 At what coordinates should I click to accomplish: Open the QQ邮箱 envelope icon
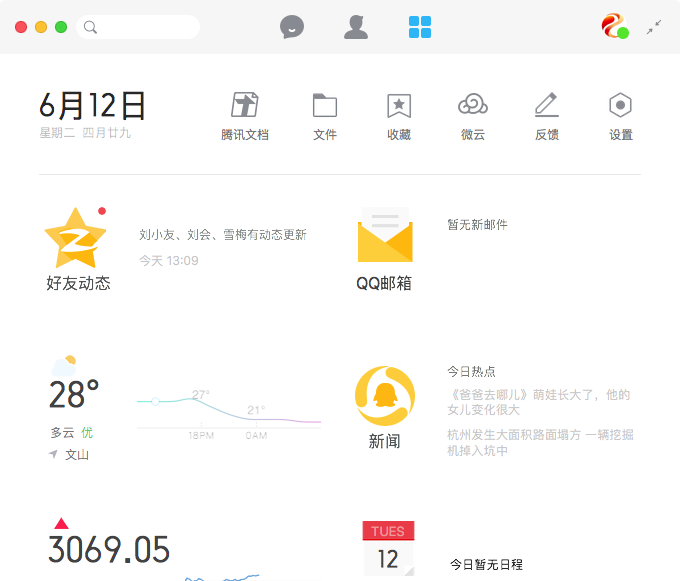click(x=385, y=235)
